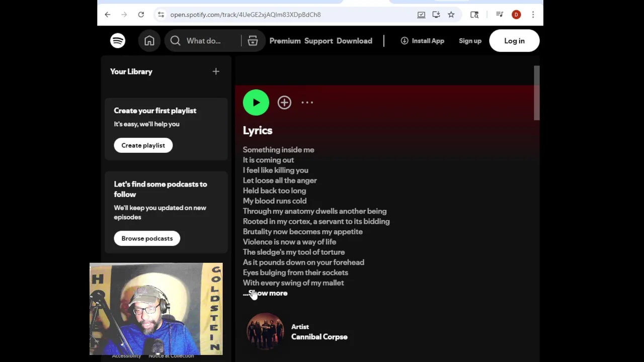Open site information icon in address bar
This screenshot has height=362, width=644.
point(161,15)
